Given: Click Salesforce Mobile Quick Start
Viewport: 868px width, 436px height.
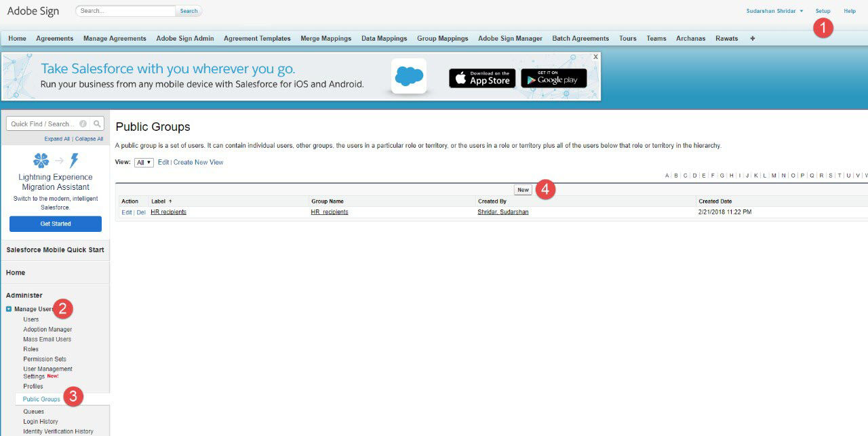Looking at the screenshot, I should [x=55, y=250].
